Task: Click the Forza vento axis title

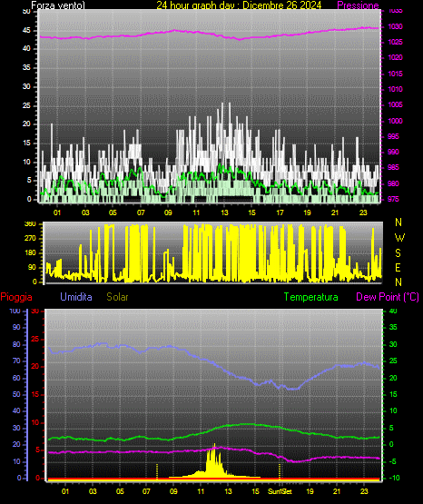Action: click(x=58, y=5)
